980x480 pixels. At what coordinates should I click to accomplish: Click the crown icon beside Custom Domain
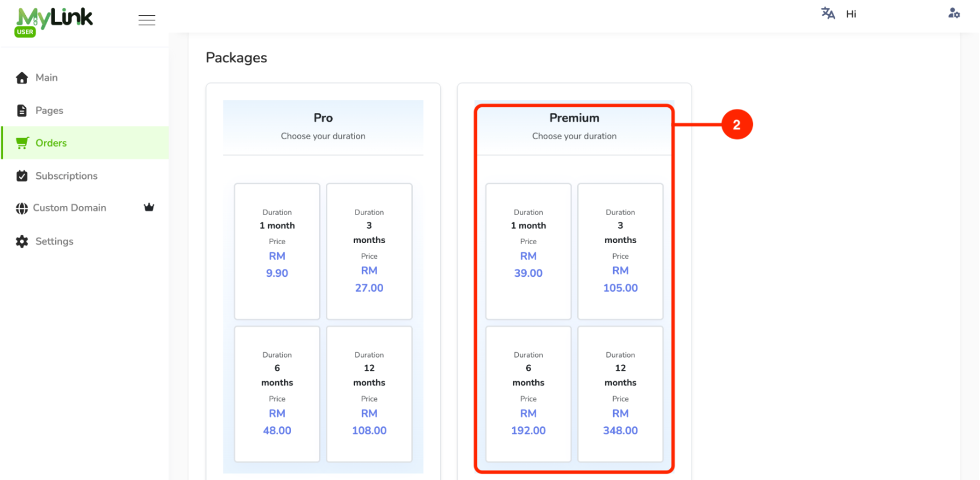click(149, 207)
